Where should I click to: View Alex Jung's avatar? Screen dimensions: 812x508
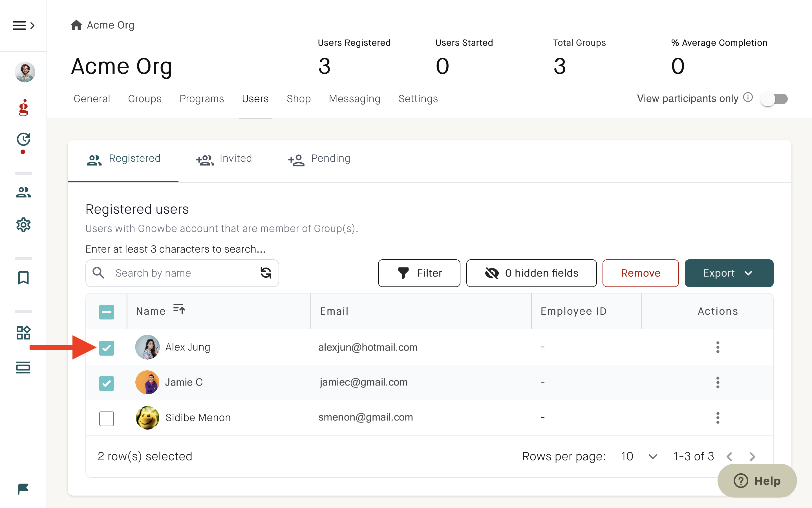tap(147, 347)
